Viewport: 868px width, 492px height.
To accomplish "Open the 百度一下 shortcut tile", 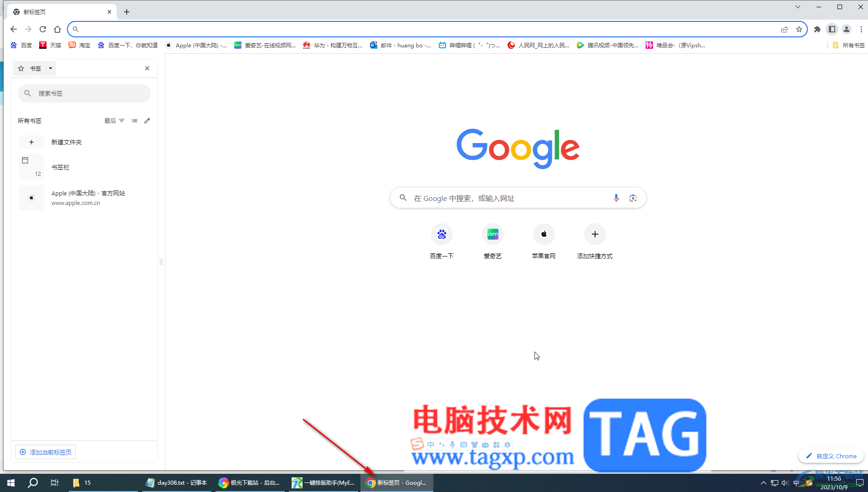I will (442, 242).
